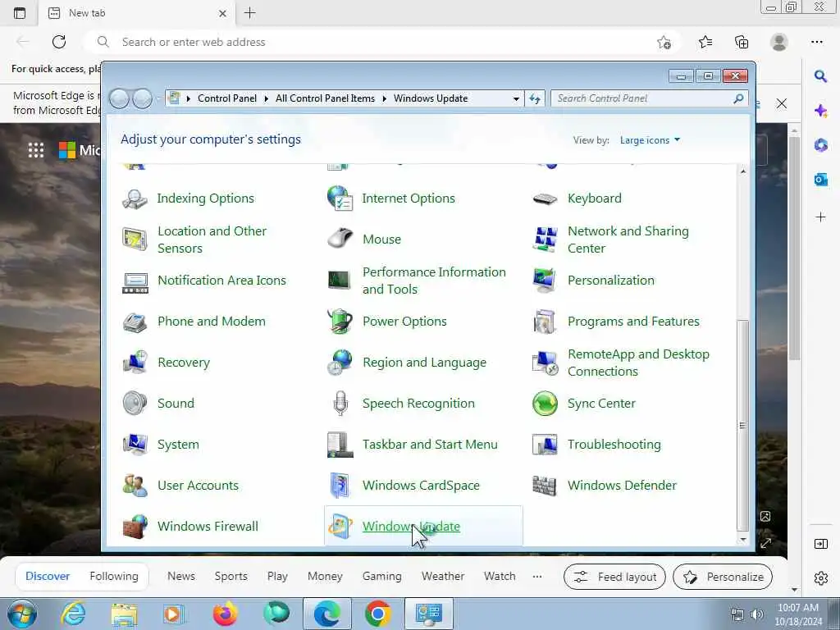Viewport: 840px width, 630px height.
Task: Open the Troubleshooting text link
Action: coord(614,445)
